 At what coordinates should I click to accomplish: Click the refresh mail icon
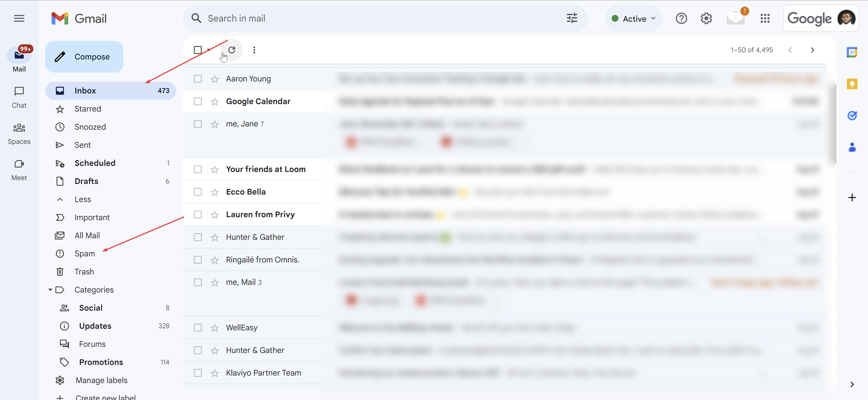[232, 50]
